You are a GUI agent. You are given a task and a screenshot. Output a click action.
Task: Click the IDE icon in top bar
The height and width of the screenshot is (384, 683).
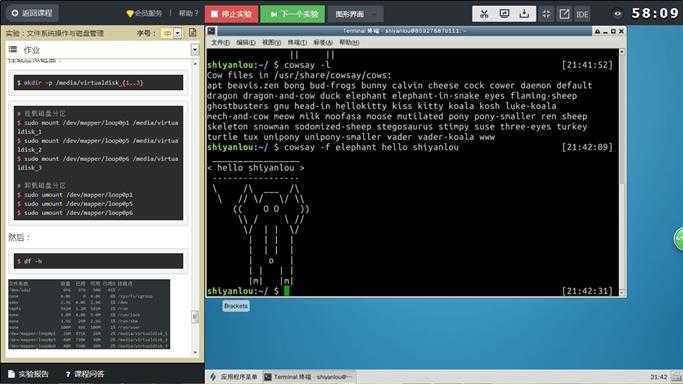(x=582, y=14)
